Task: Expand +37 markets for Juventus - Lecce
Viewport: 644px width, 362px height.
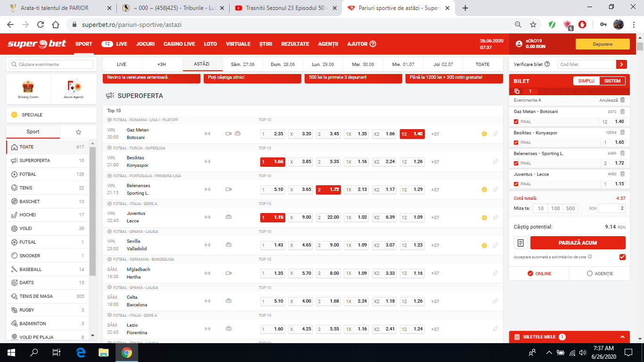Action: point(435,217)
